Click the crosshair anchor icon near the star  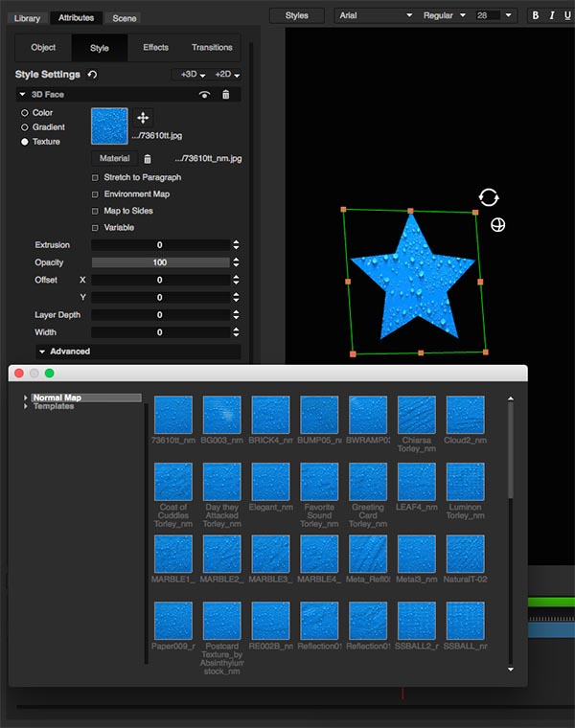click(497, 225)
